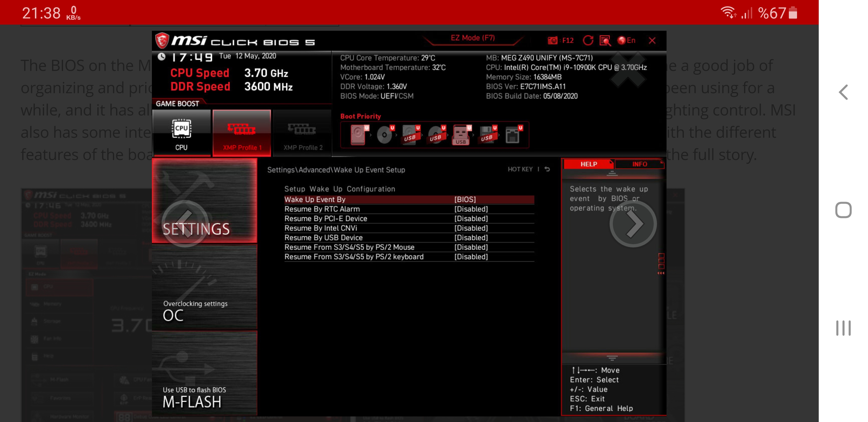
Task: Click the HOT KEY label
Action: [520, 169]
